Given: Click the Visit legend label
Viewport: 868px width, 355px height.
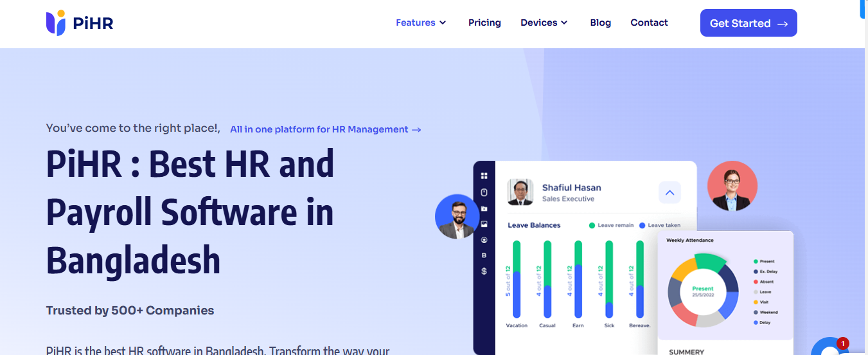Looking at the screenshot, I should pos(764,302).
